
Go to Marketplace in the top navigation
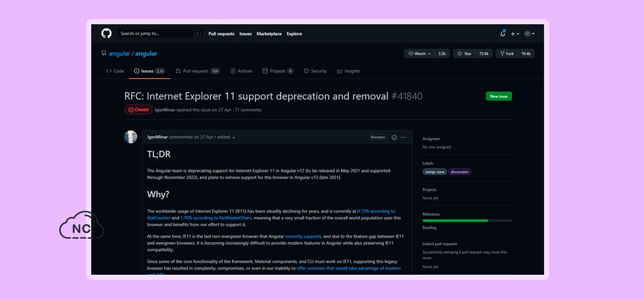(269, 34)
